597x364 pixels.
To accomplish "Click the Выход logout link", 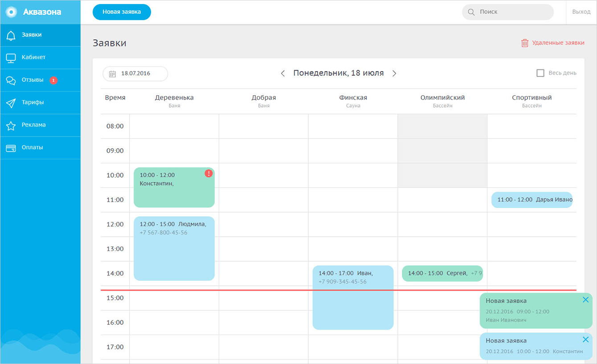I will pos(581,12).
